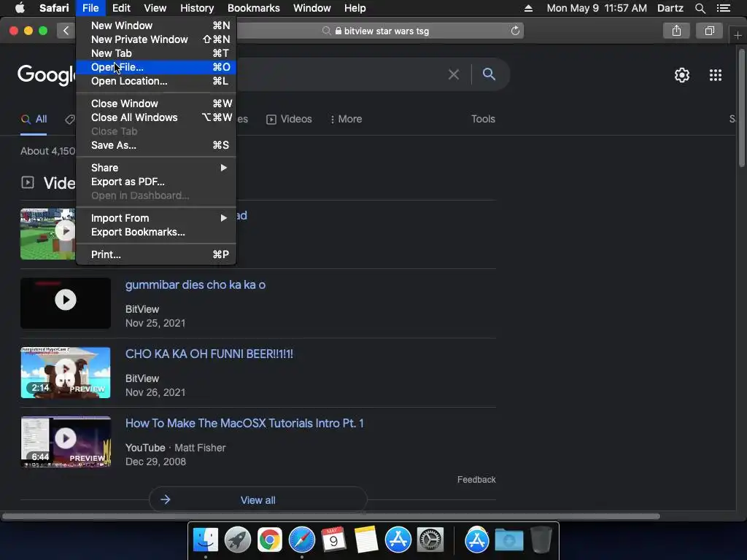
Task: Open the Safari share button
Action: coord(676,31)
